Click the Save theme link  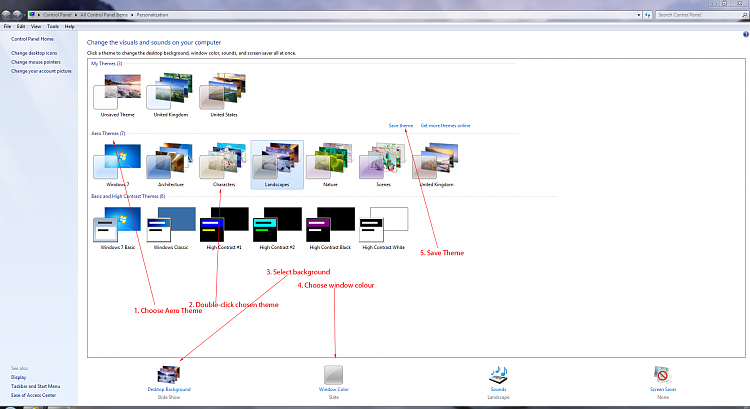pos(401,126)
